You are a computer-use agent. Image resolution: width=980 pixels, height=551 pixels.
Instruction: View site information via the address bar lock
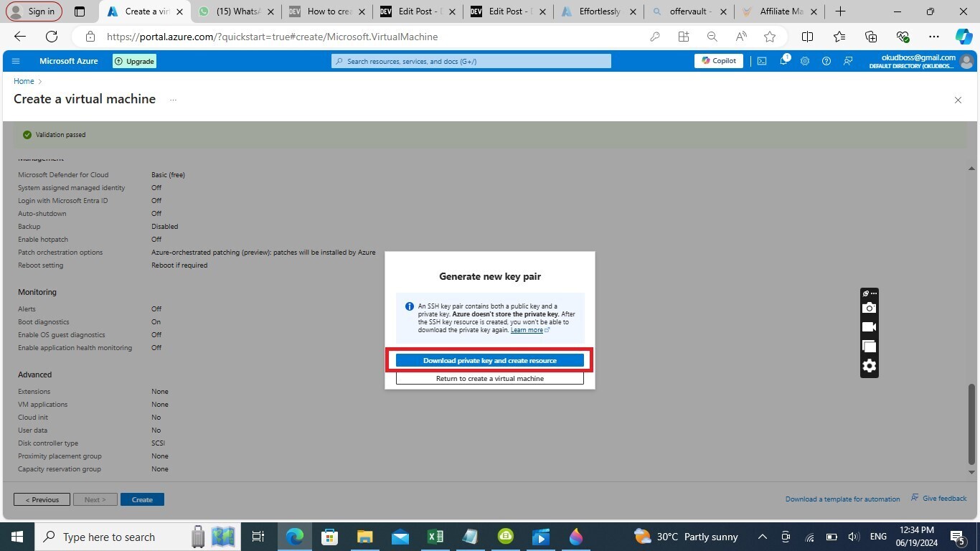(90, 37)
